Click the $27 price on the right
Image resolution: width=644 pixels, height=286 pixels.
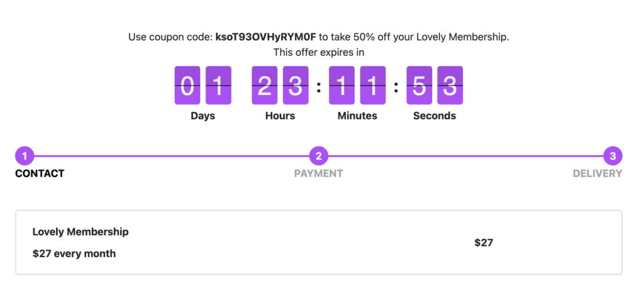(x=484, y=243)
